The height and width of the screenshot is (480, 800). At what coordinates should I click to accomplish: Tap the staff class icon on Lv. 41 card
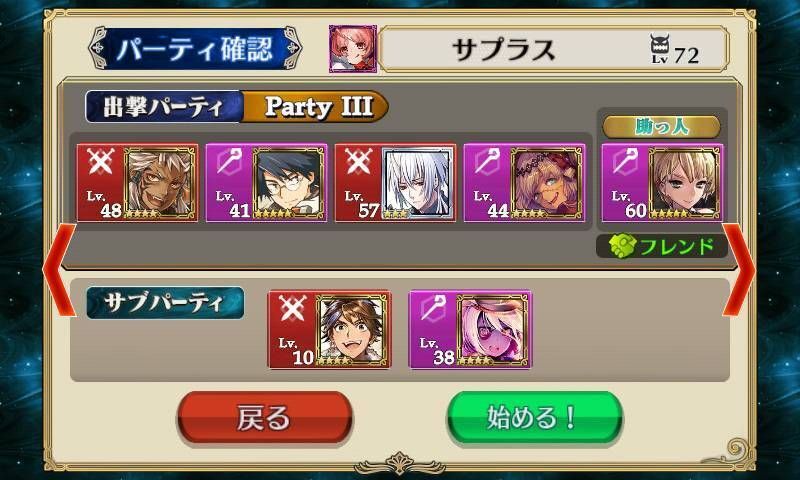[229, 162]
